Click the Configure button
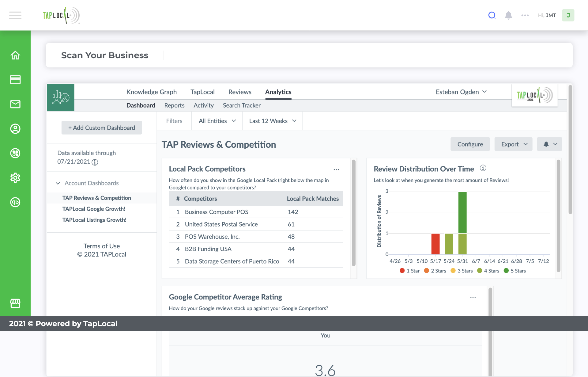 click(x=470, y=144)
